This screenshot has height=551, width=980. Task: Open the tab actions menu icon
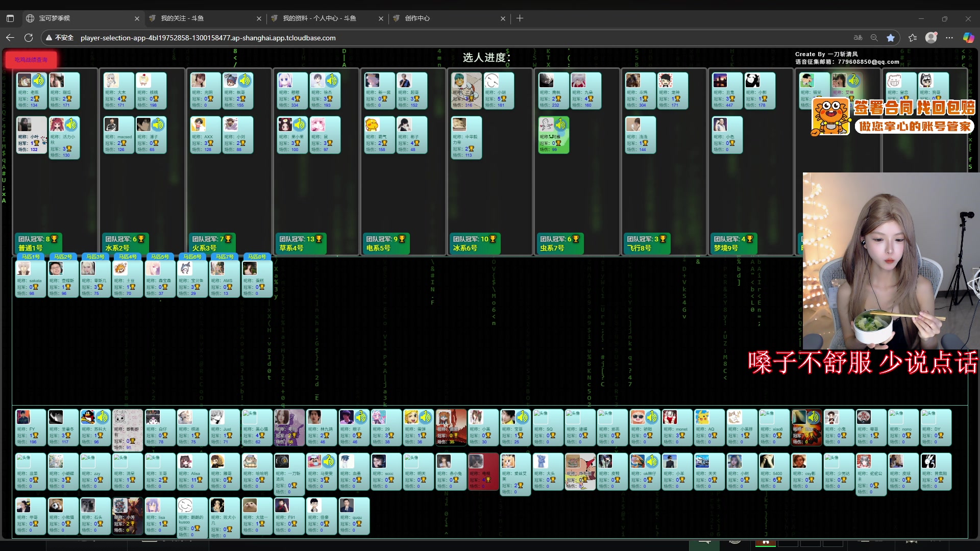pyautogui.click(x=10, y=18)
